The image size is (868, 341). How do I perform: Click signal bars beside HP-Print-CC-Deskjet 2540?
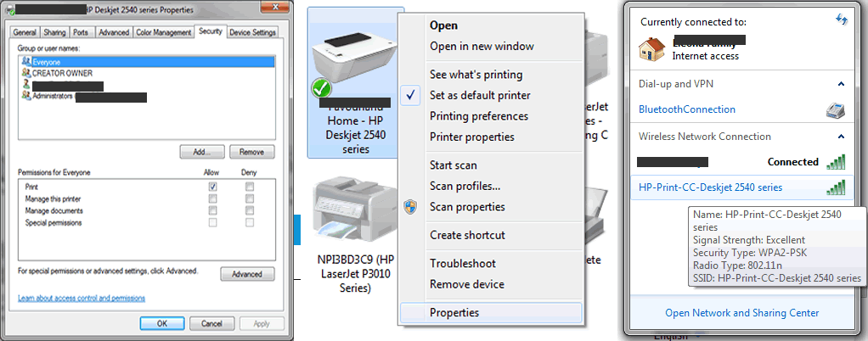click(836, 187)
